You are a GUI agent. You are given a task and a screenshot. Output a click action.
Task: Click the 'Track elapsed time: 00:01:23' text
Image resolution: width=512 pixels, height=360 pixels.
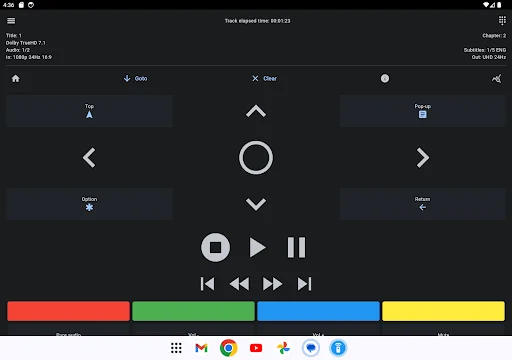point(257,21)
